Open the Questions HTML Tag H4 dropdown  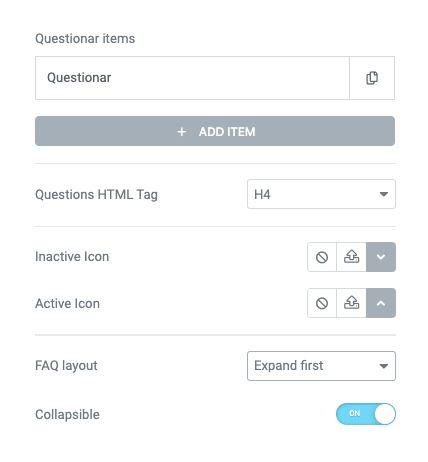pos(321,194)
